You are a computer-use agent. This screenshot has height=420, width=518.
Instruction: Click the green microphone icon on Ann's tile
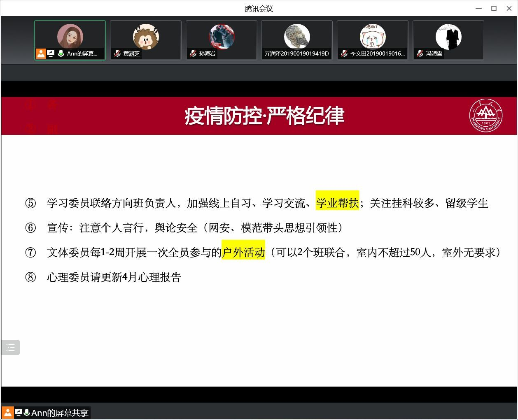(x=61, y=53)
